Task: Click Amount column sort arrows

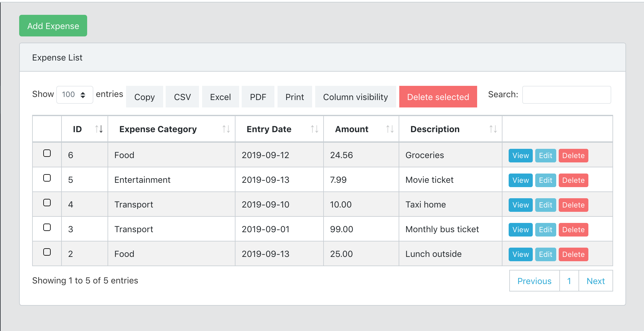Action: [390, 129]
